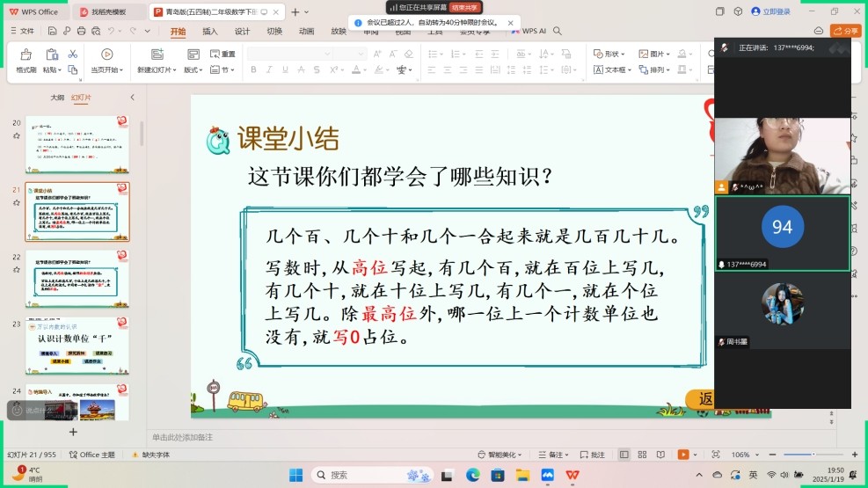
Task: Start slideshow from status bar play button
Action: [x=682, y=455]
